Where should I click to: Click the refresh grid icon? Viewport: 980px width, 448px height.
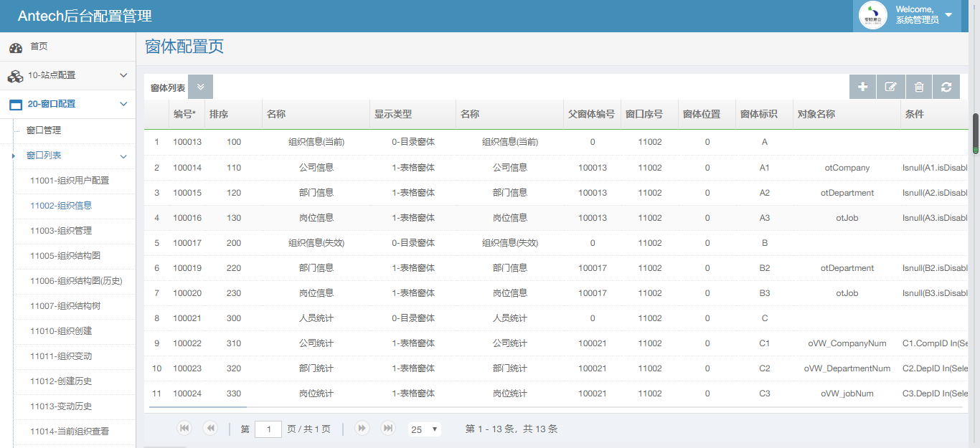click(946, 87)
